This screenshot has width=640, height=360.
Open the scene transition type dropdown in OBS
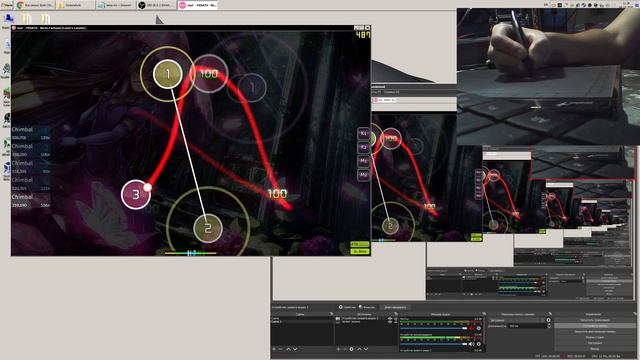pos(517,320)
